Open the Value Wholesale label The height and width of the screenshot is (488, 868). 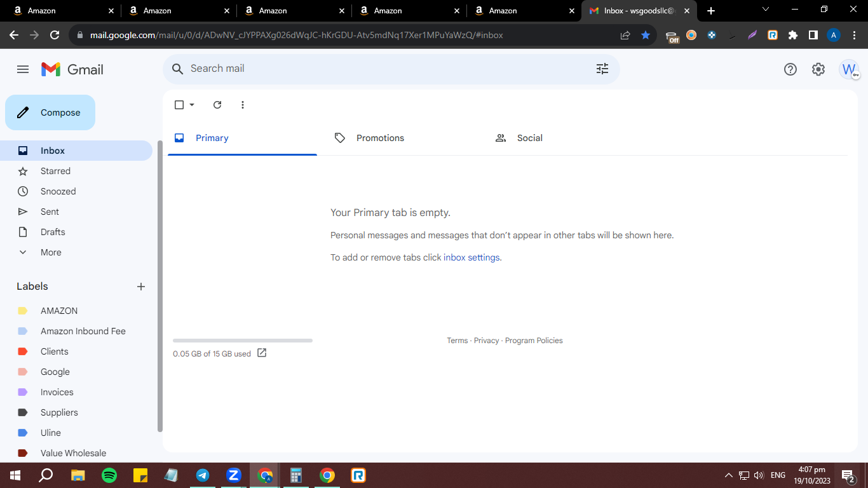pos(76,453)
